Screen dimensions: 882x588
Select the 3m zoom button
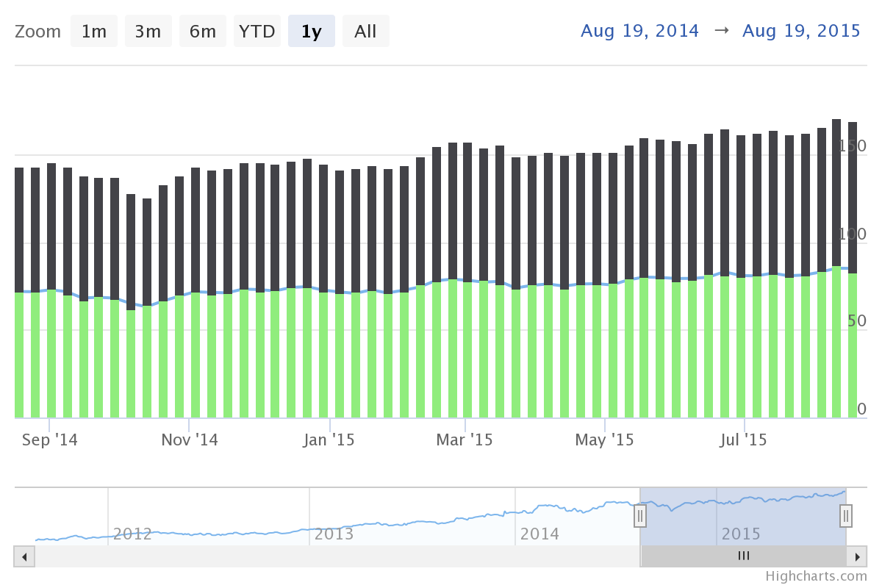[x=148, y=32]
